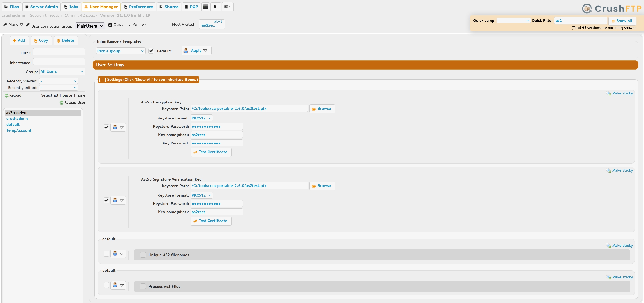Select crushadmin in user list
The height and width of the screenshot is (303, 644).
click(17, 119)
